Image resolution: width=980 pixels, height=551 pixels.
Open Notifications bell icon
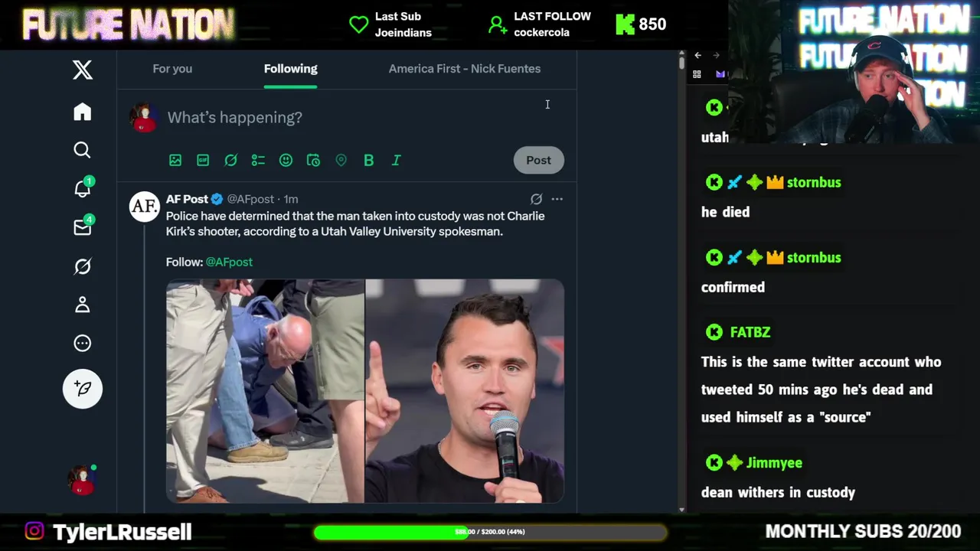(83, 188)
